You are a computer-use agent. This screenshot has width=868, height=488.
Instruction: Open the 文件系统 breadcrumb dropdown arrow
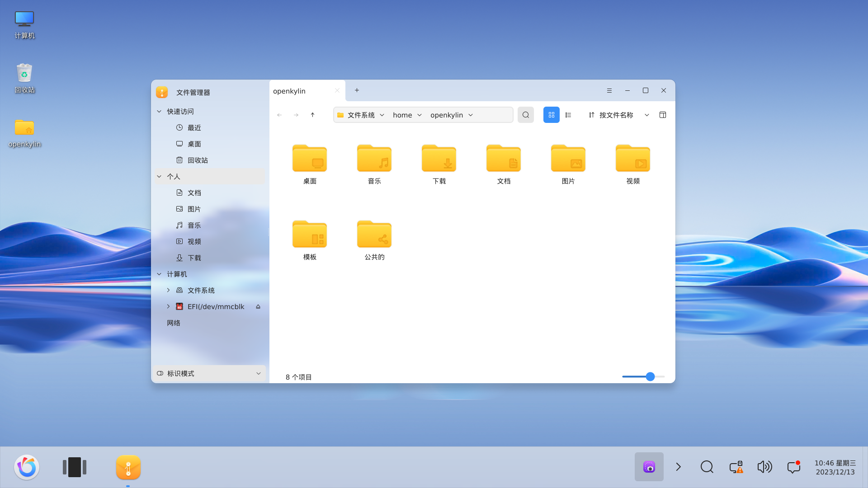tap(382, 115)
